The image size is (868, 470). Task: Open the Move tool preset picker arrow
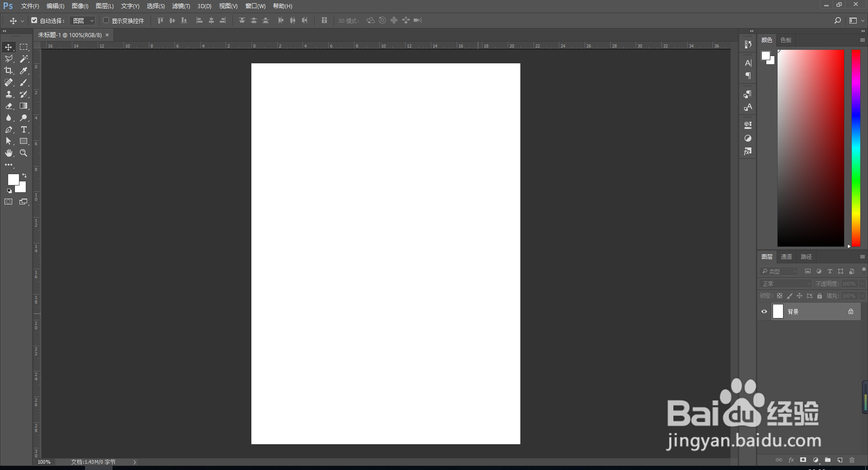(22, 21)
